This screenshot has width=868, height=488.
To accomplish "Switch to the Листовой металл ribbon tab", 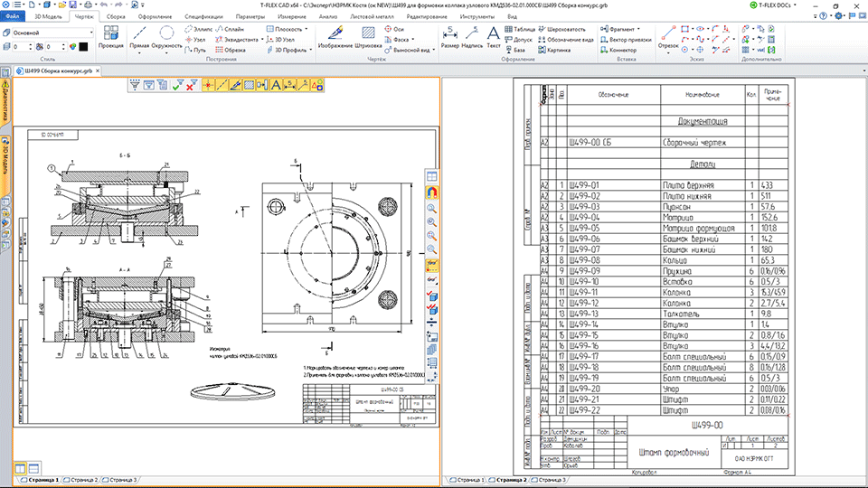I will 372,16.
